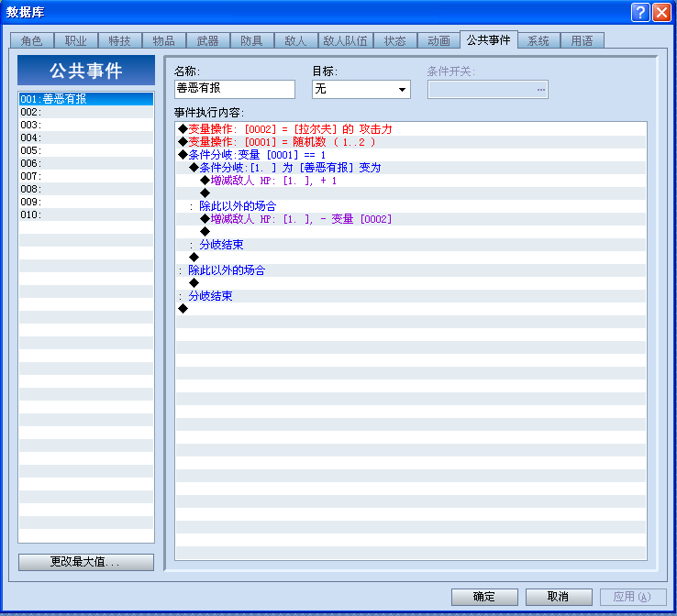This screenshot has height=616, width=677.
Task: Select common event slot 010
Action: coord(86,214)
